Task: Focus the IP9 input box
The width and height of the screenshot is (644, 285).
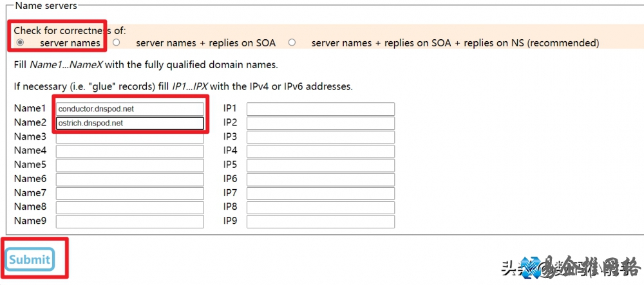Action: (x=321, y=221)
